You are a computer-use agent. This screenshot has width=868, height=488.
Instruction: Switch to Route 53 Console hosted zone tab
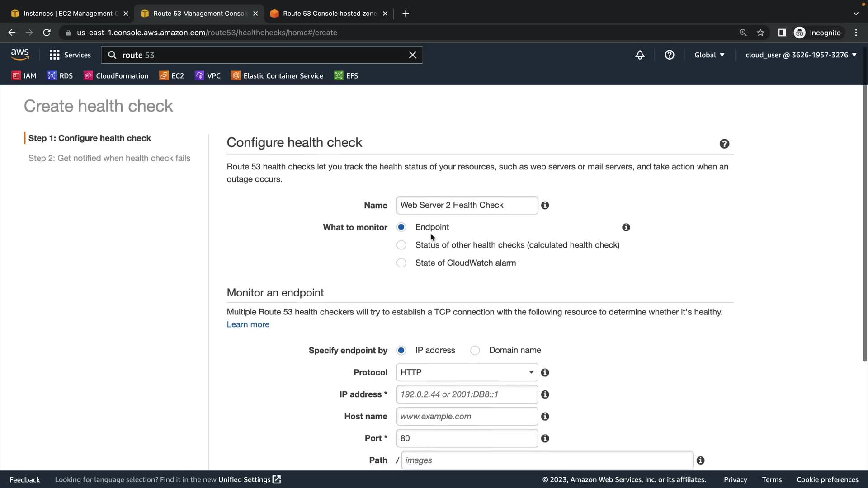tap(329, 14)
